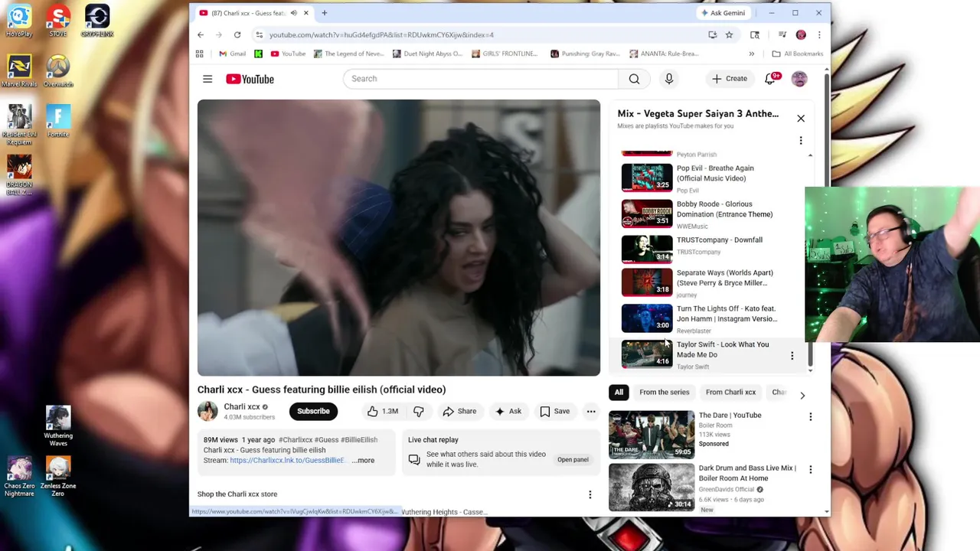Expand description with ...more
980x551 pixels.
click(364, 460)
